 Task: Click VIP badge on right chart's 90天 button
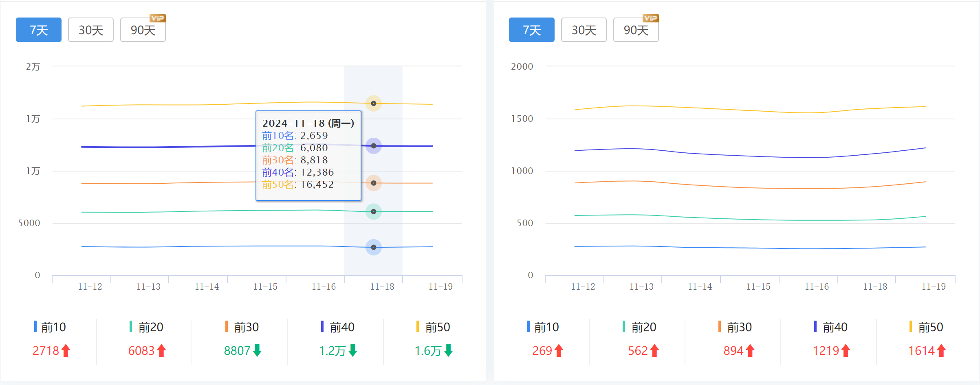click(650, 18)
